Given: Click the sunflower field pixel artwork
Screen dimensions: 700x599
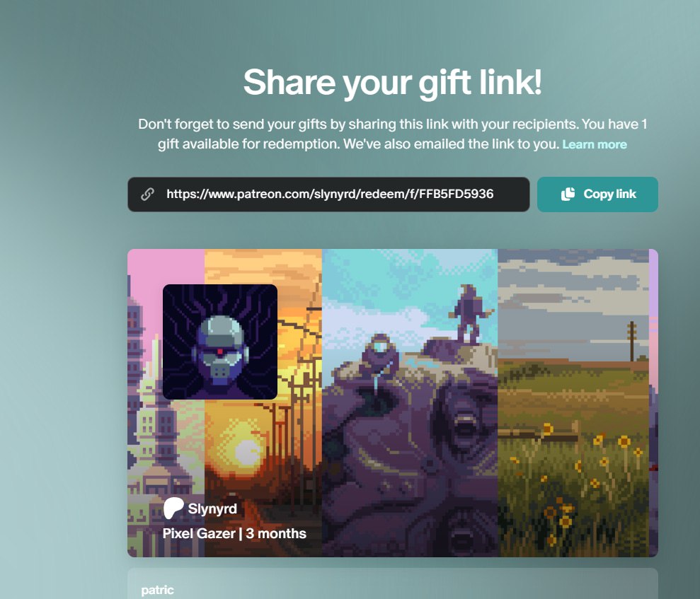Looking at the screenshot, I should pyautogui.click(x=573, y=403).
